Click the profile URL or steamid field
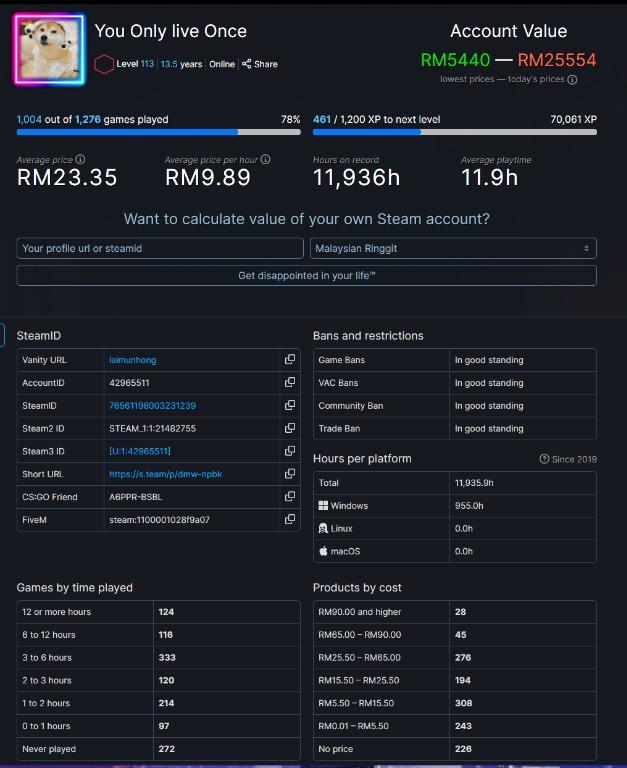 point(160,248)
